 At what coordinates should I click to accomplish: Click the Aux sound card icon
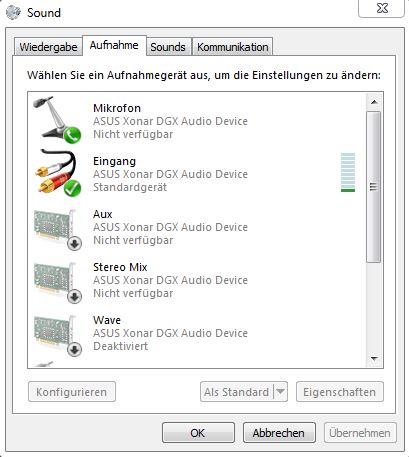point(57,229)
